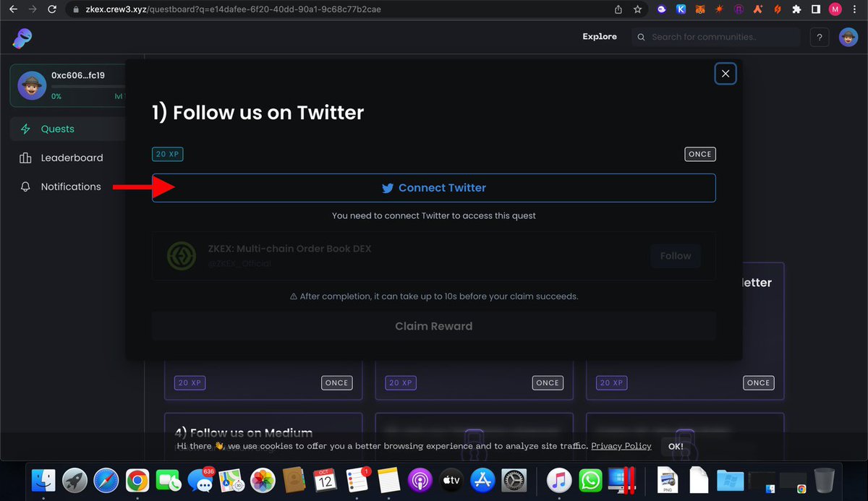Open Trash in the dock
The width and height of the screenshot is (868, 501).
pos(824,480)
